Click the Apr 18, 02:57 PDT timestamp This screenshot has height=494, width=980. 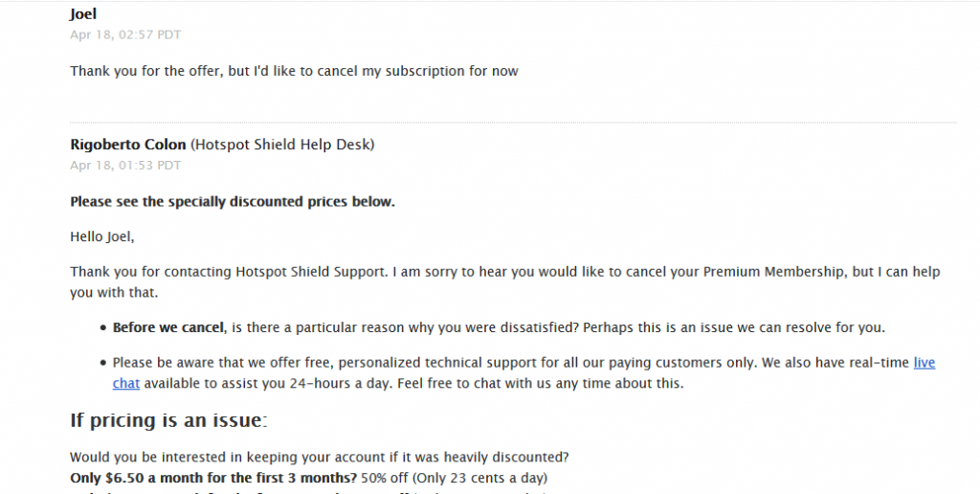pyautogui.click(x=125, y=35)
